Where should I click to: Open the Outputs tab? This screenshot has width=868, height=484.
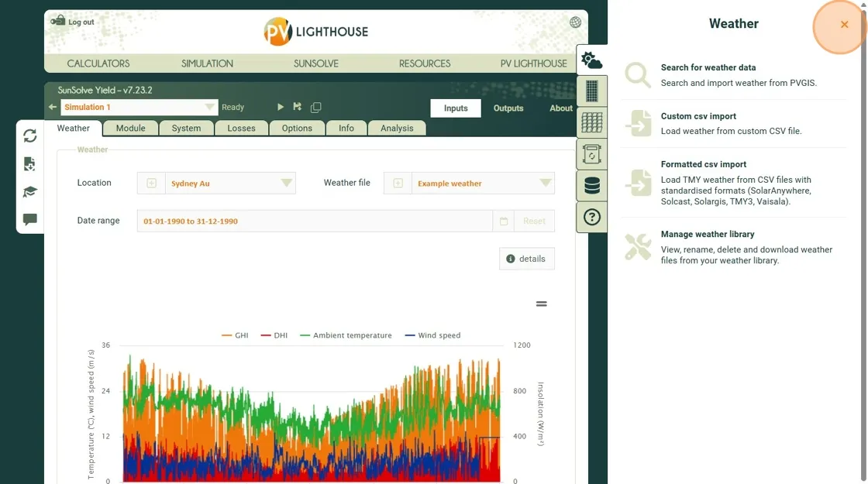click(x=508, y=108)
